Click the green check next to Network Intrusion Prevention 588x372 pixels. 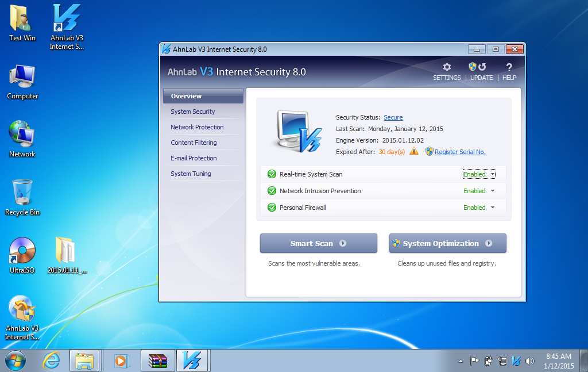[x=272, y=191]
